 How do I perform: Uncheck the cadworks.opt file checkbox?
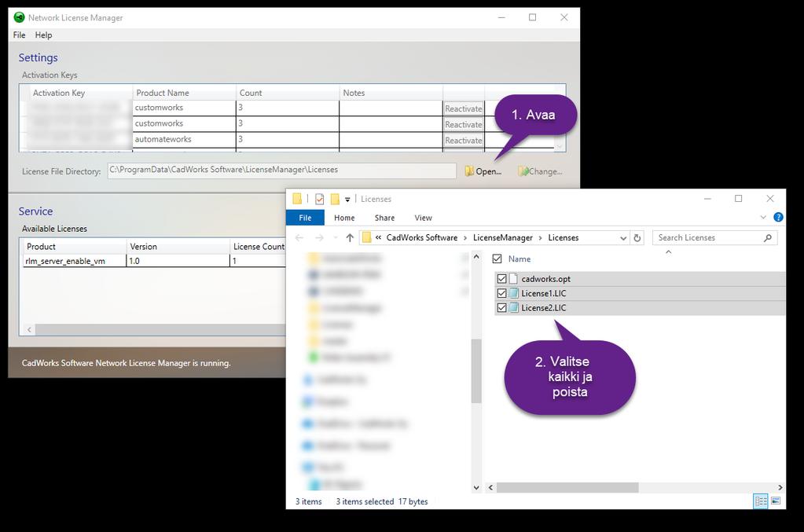[x=501, y=279]
